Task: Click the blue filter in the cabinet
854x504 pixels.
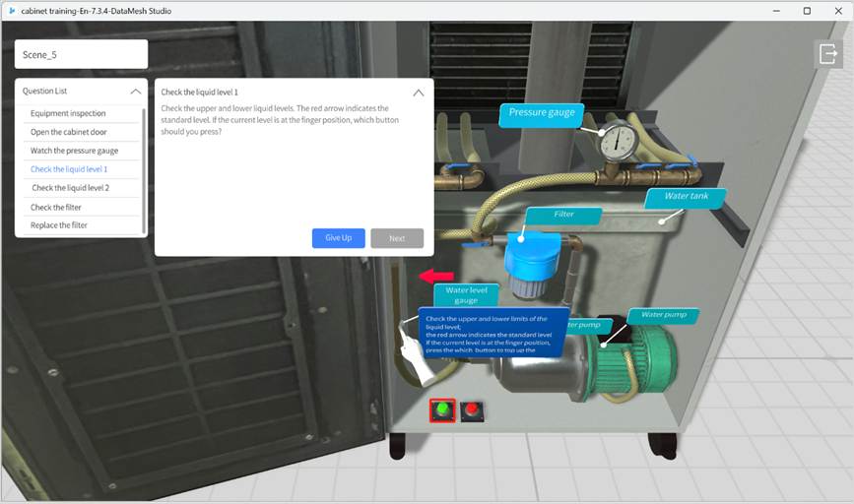Action: pyautogui.click(x=531, y=260)
